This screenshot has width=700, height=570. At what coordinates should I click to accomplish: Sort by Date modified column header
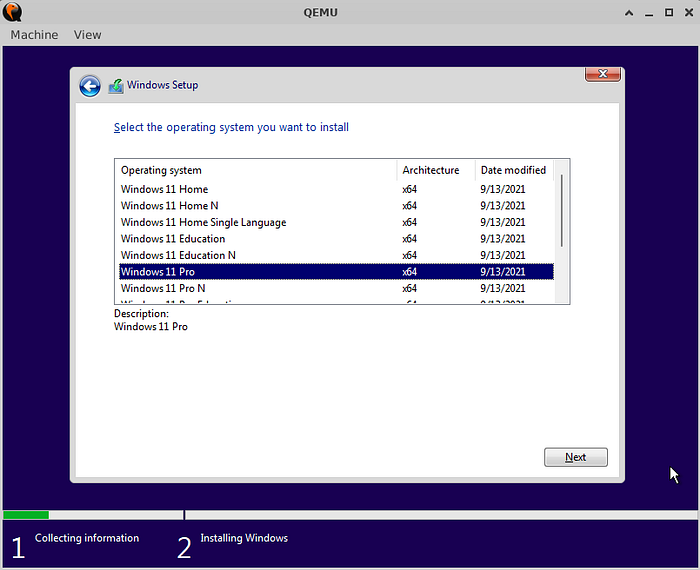(514, 170)
